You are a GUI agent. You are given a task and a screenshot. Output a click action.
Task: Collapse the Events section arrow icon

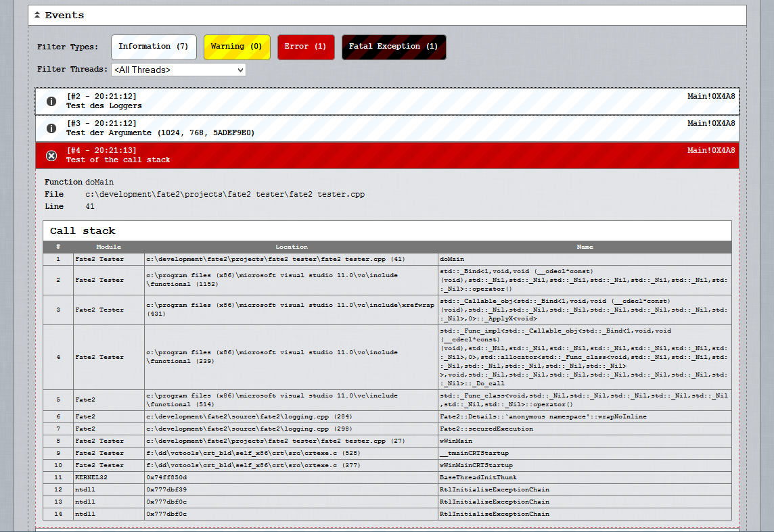(37, 15)
